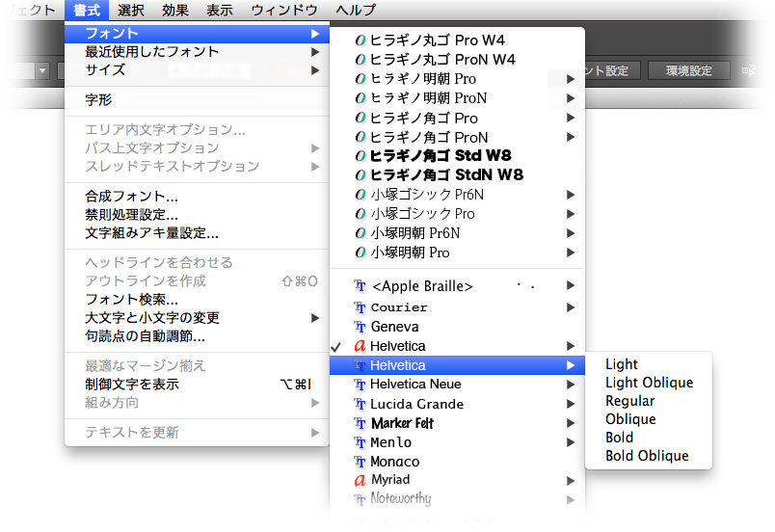This screenshot has width=775, height=532.
Task: Click TrueType icon beside Monaco
Action: tap(360, 462)
